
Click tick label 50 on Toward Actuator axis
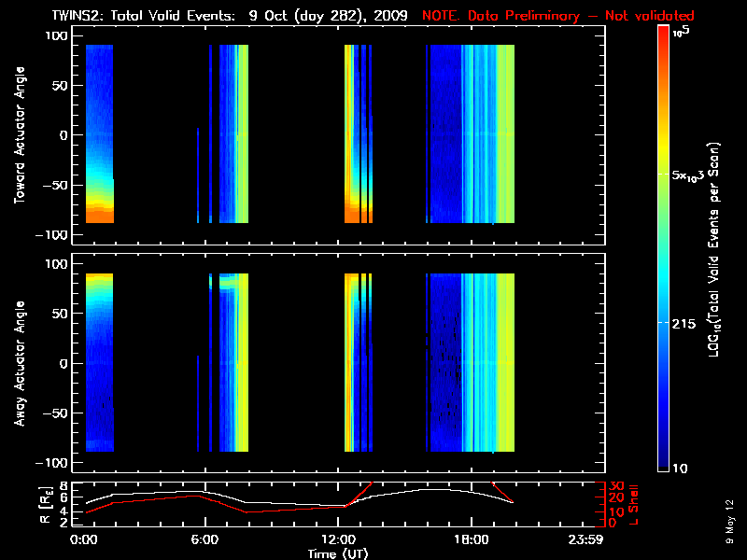[61, 86]
